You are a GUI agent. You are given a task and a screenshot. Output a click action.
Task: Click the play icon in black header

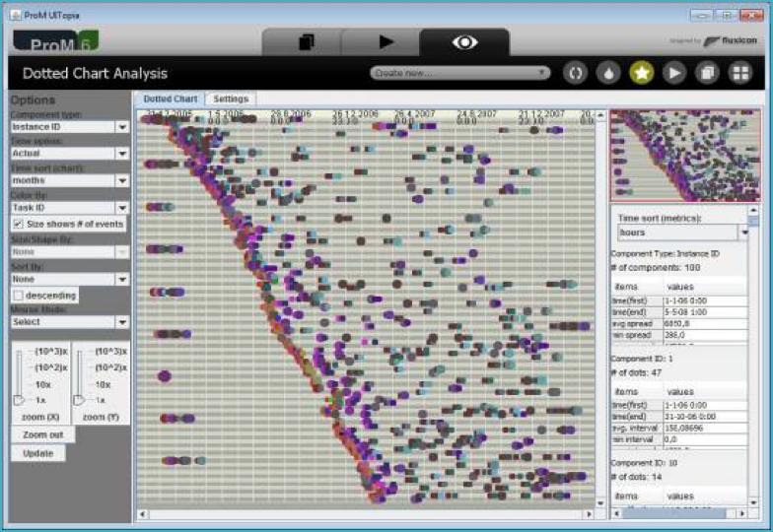pos(674,73)
